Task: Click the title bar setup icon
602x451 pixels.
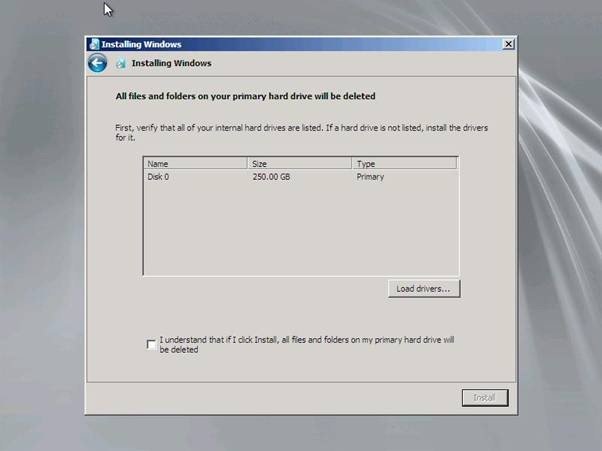Action: [94, 44]
